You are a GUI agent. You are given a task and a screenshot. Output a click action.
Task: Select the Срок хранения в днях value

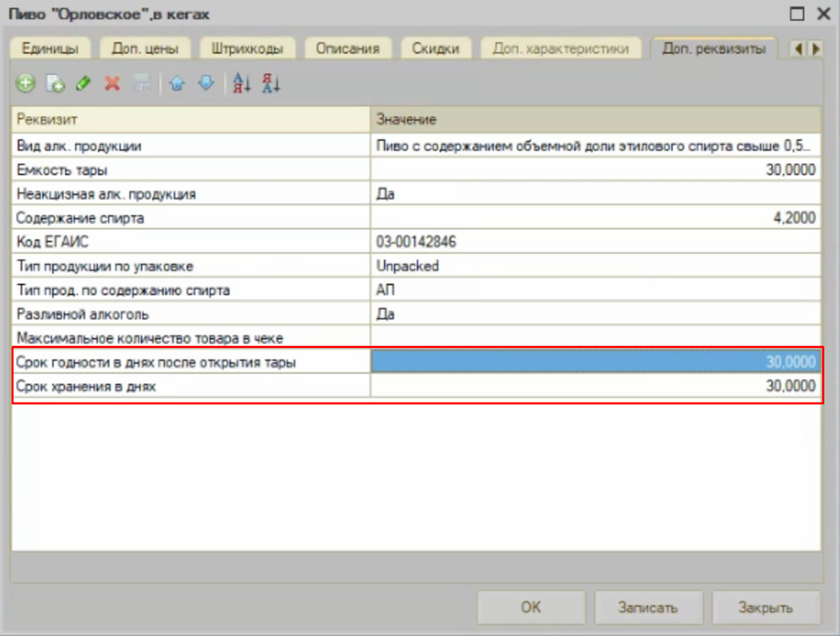pyautogui.click(x=596, y=386)
